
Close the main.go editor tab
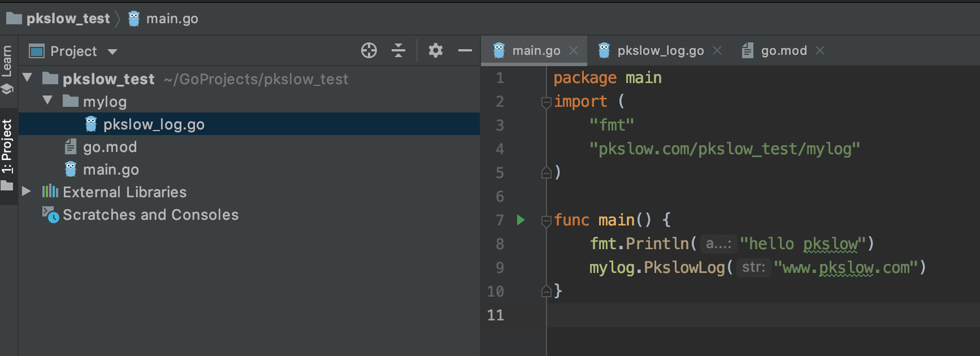point(574,50)
